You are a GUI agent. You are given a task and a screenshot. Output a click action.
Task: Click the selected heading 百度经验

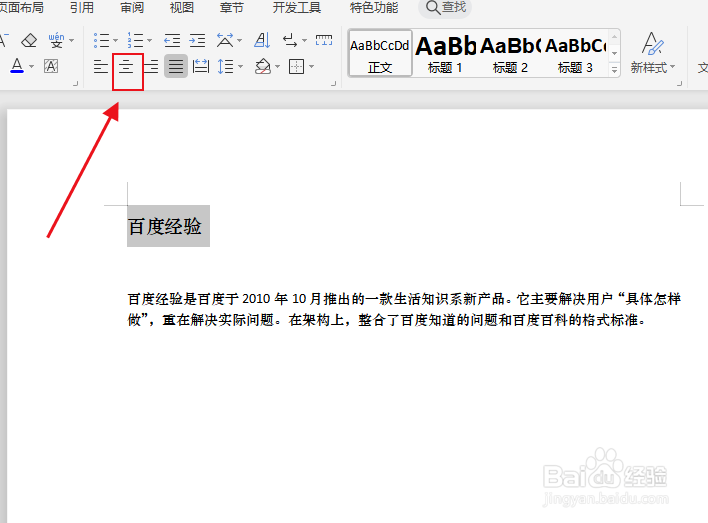[165, 226]
